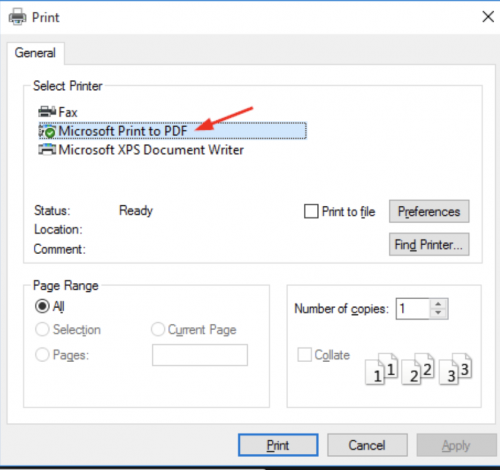500x470 pixels.
Task: Click the Find Printer button
Action: (429, 244)
